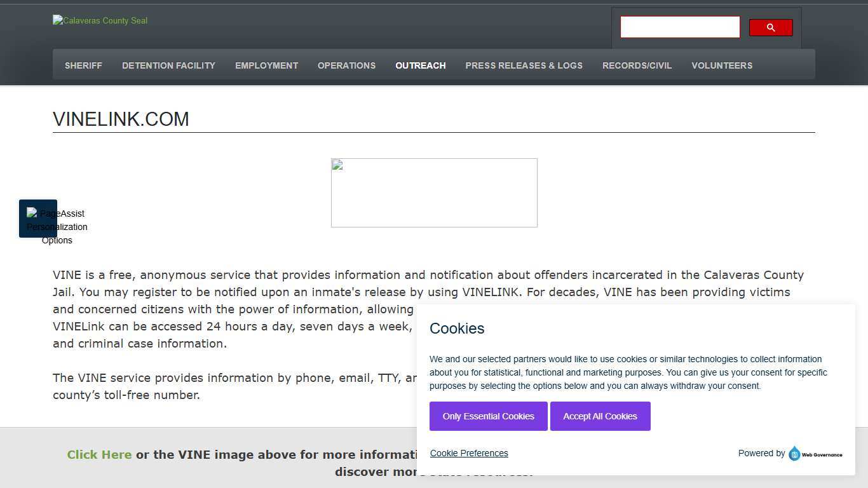Open the Cookie Preferences link

tap(469, 453)
